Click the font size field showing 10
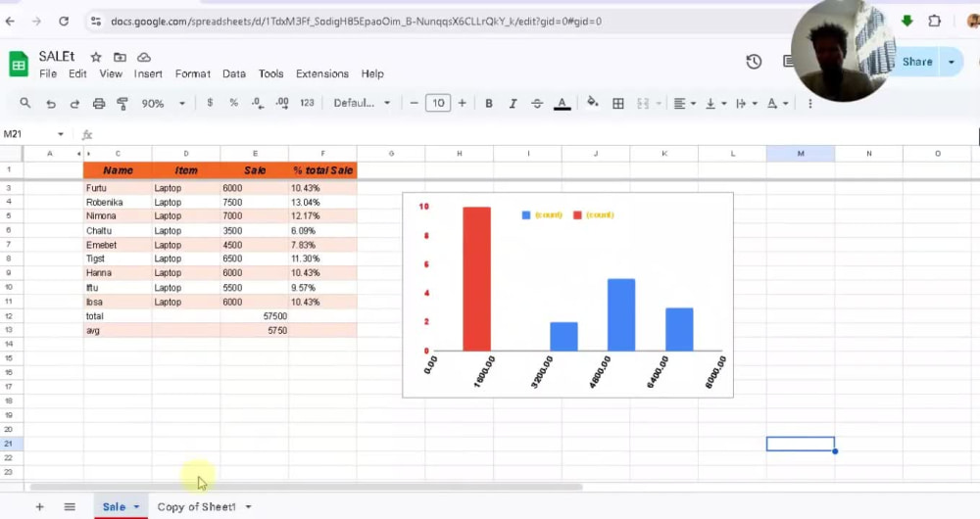The height and width of the screenshot is (519, 980). (438, 103)
